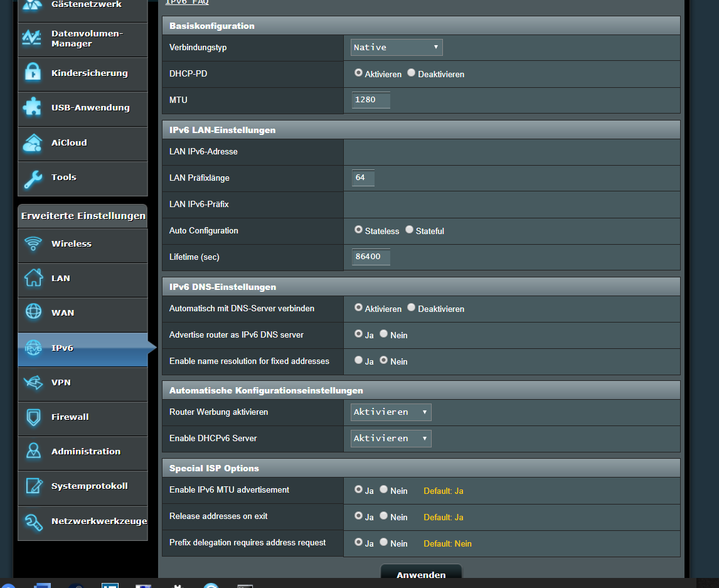Open the Verbindungstyp Native dropdown
Screen dimensions: 719x588
click(397, 48)
